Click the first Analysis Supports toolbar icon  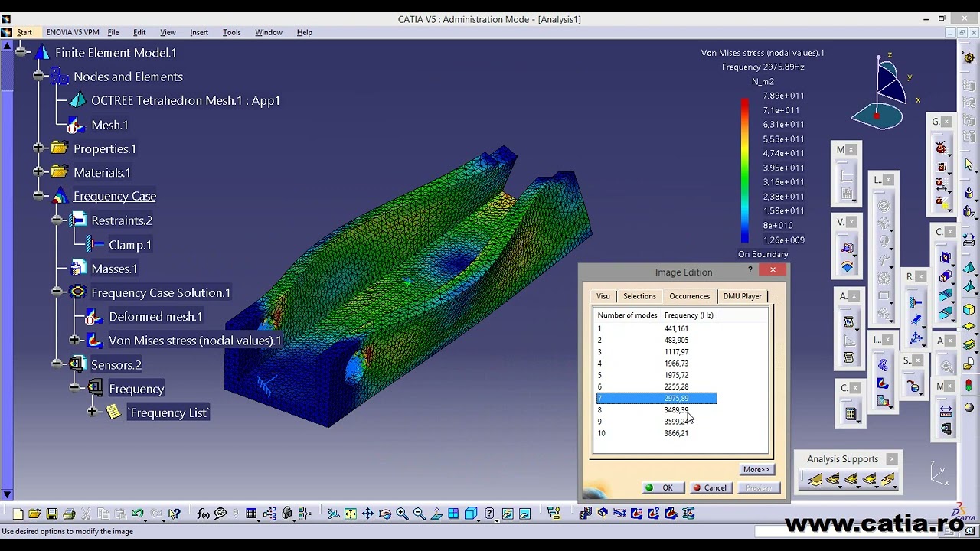pos(815,480)
